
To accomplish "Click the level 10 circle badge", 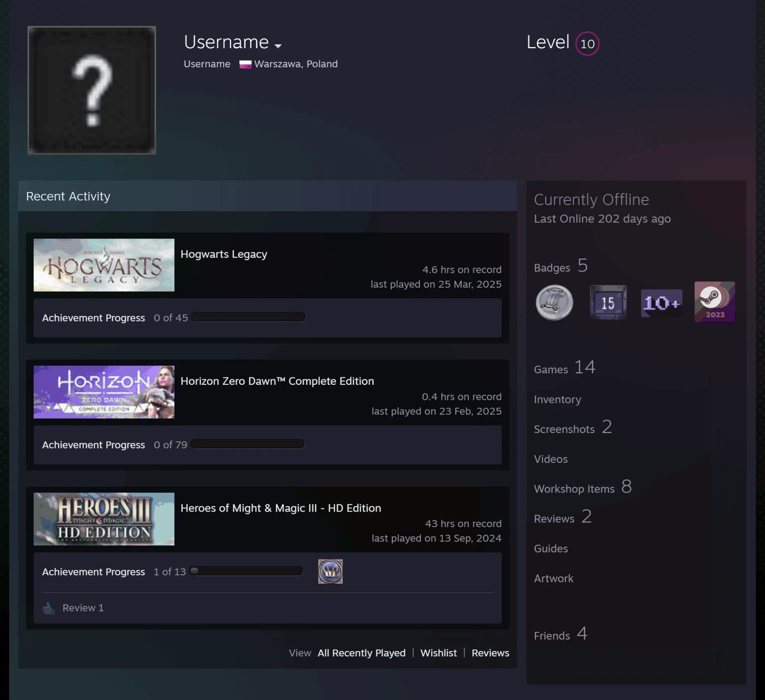I will (x=587, y=43).
